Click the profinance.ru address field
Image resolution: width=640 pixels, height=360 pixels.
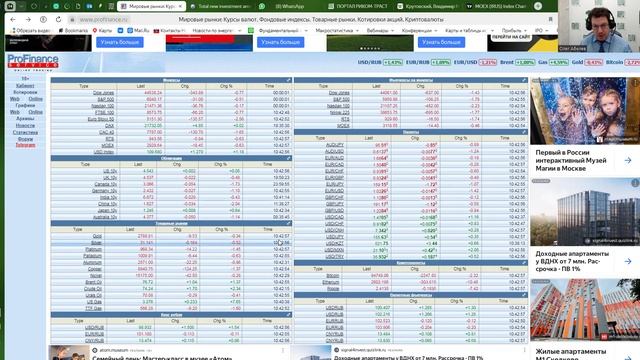pyautogui.click(x=104, y=19)
